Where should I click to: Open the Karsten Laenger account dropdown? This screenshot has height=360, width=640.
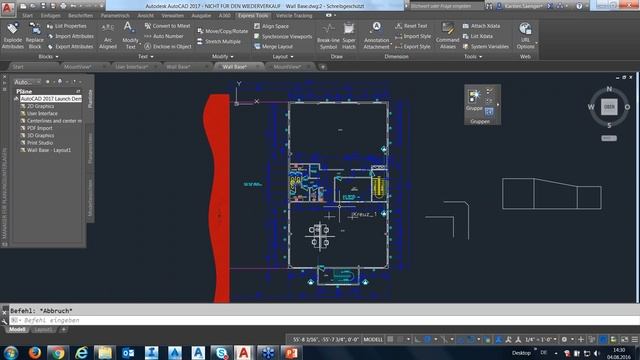(x=524, y=6)
